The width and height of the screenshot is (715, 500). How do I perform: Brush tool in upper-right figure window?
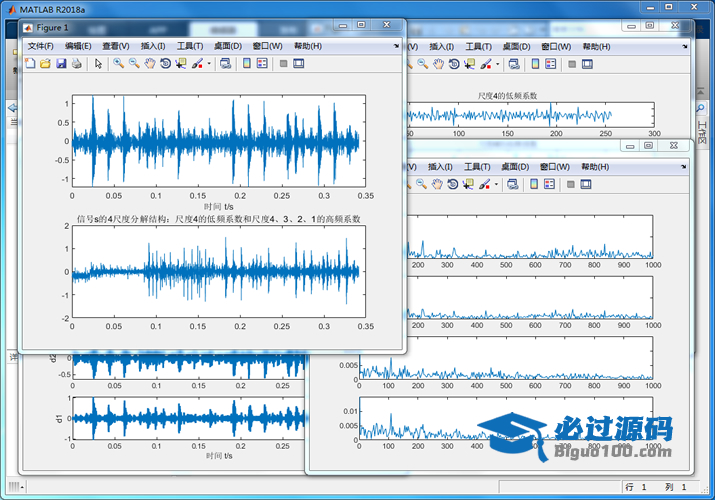click(x=486, y=64)
